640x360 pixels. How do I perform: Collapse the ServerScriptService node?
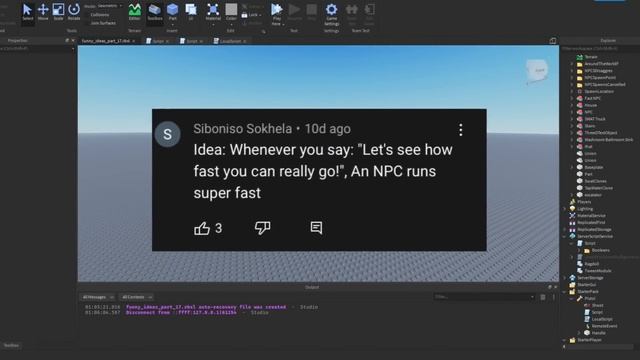point(565,236)
